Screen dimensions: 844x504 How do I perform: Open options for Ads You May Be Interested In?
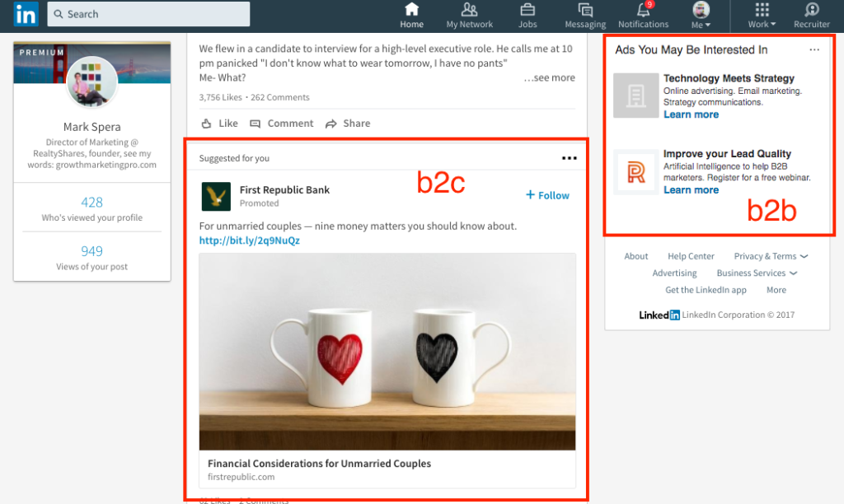pos(814,49)
